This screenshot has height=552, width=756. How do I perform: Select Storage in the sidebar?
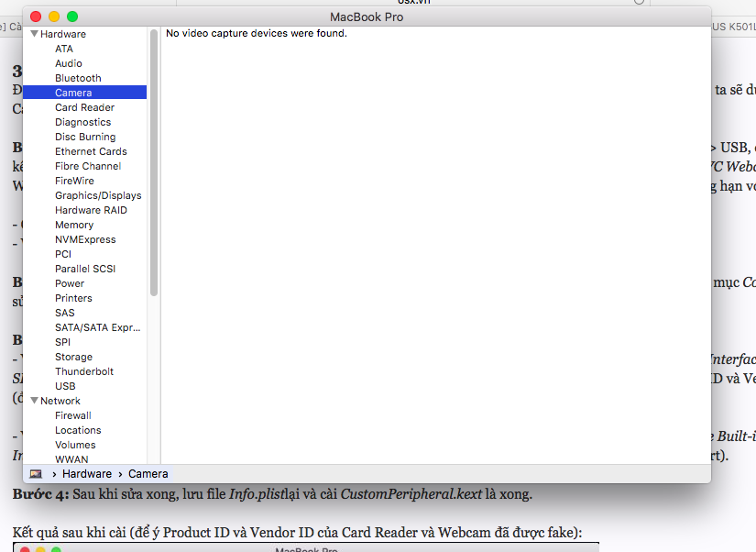[73, 357]
